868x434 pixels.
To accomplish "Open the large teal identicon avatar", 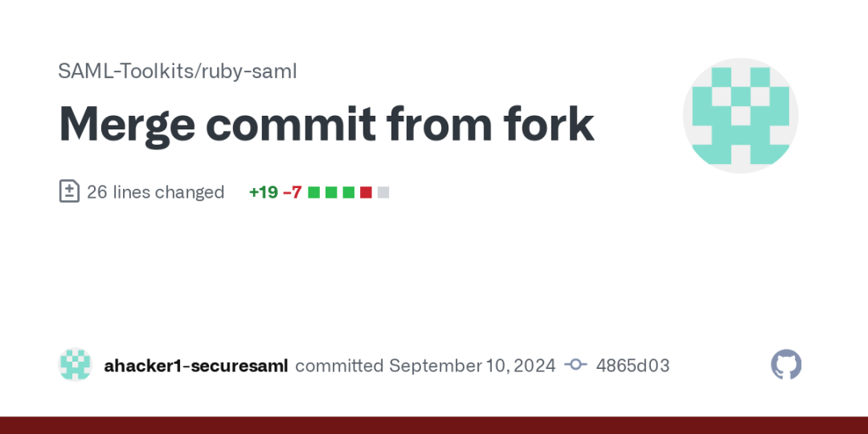I will coord(740,116).
